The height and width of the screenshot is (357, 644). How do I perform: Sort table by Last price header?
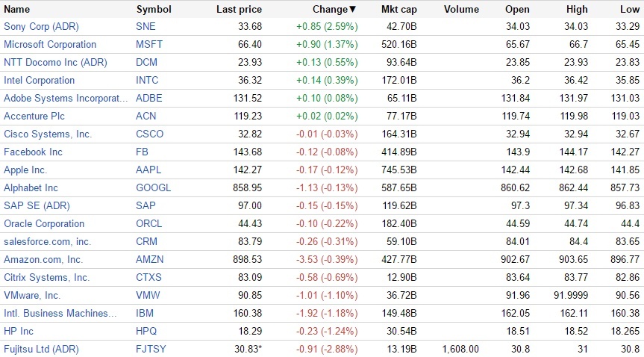pos(238,10)
